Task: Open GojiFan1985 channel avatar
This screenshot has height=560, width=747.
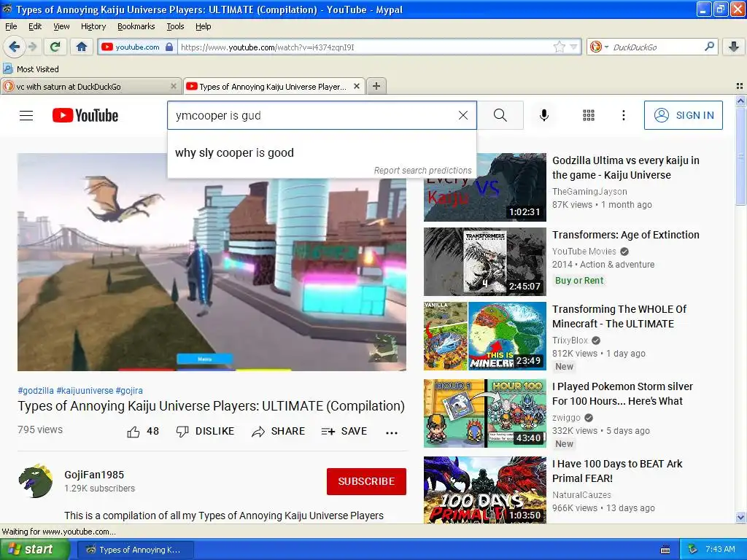Action: pyautogui.click(x=36, y=481)
